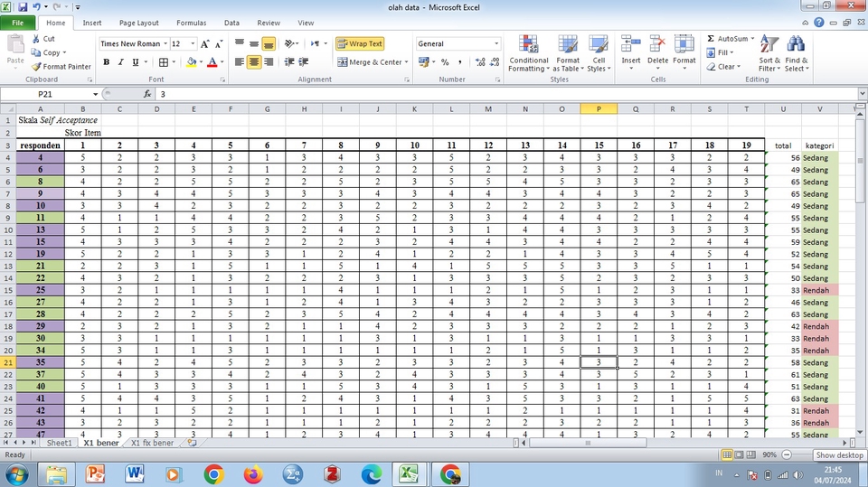This screenshot has width=868, height=487.
Task: Toggle Wrap Text
Action: point(360,43)
